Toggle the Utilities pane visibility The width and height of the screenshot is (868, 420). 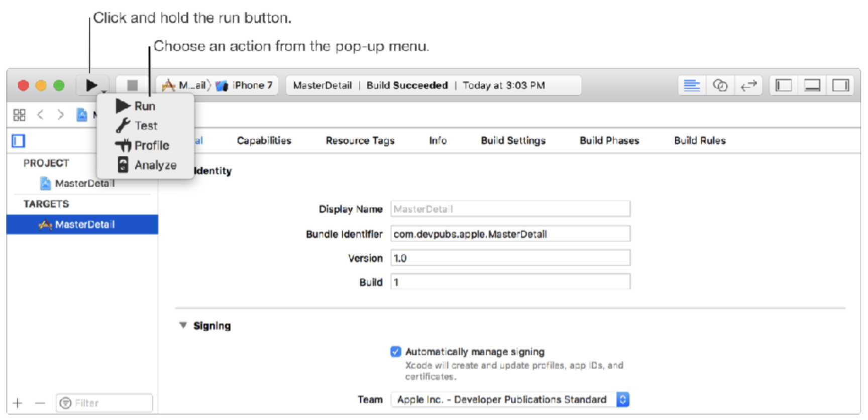pyautogui.click(x=840, y=85)
